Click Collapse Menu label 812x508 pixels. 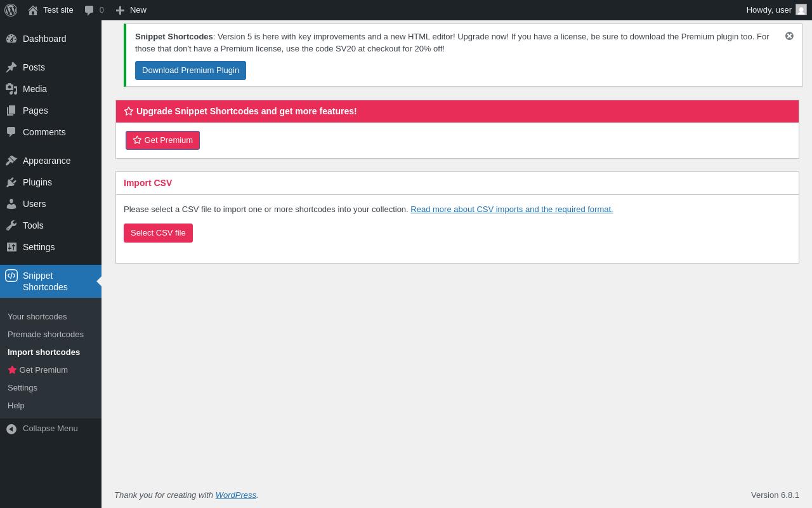(x=50, y=429)
